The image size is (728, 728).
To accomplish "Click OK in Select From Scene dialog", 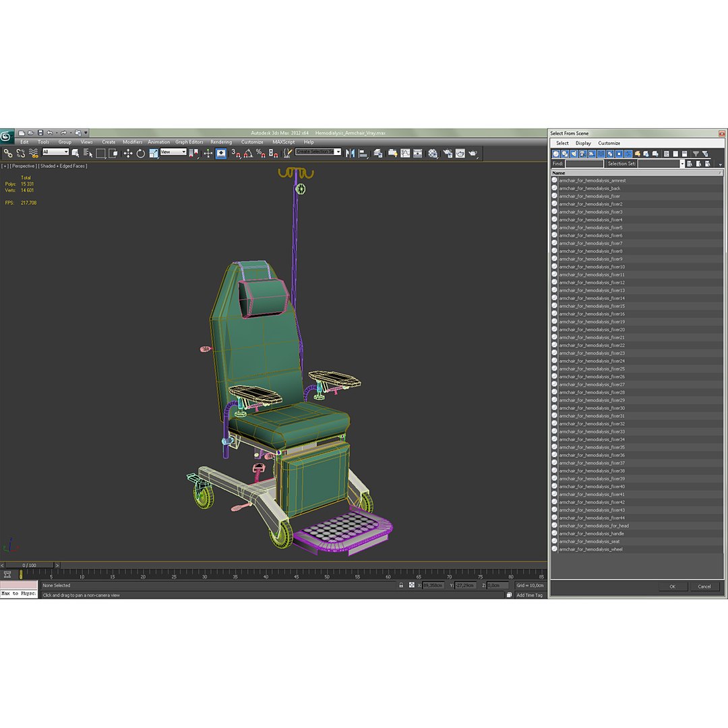I will (x=672, y=586).
